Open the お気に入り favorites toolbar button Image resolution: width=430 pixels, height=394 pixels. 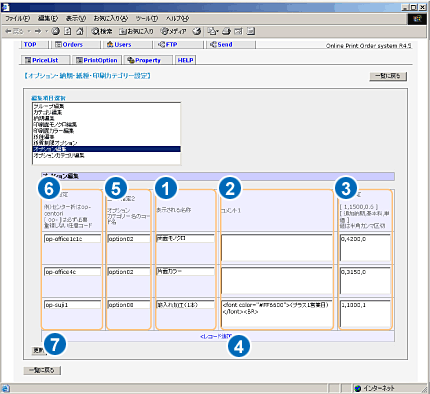point(136,31)
